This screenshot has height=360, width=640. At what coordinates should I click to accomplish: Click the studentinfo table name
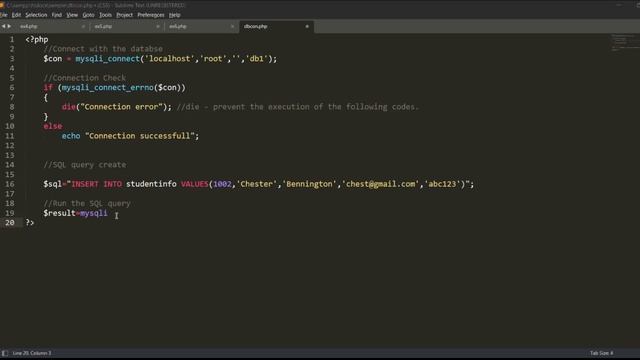pyautogui.click(x=151, y=184)
